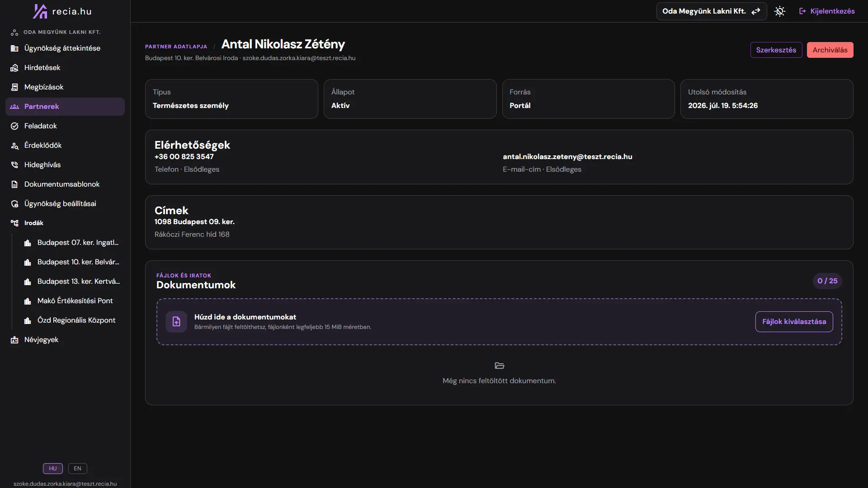
Task: Click the agency switch arrows icon
Action: click(756, 11)
